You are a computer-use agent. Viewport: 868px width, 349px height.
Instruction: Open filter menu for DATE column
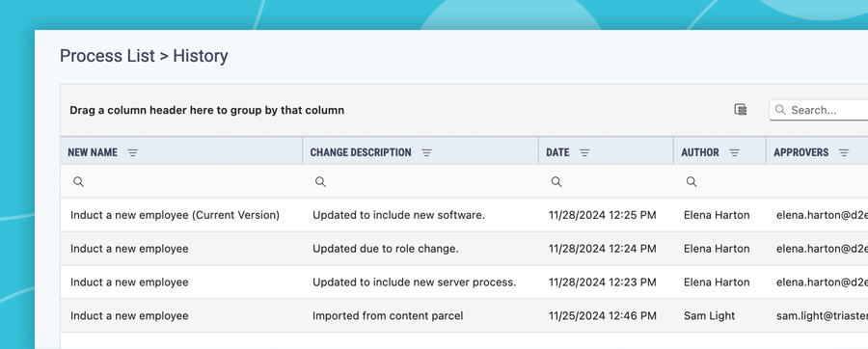584,152
